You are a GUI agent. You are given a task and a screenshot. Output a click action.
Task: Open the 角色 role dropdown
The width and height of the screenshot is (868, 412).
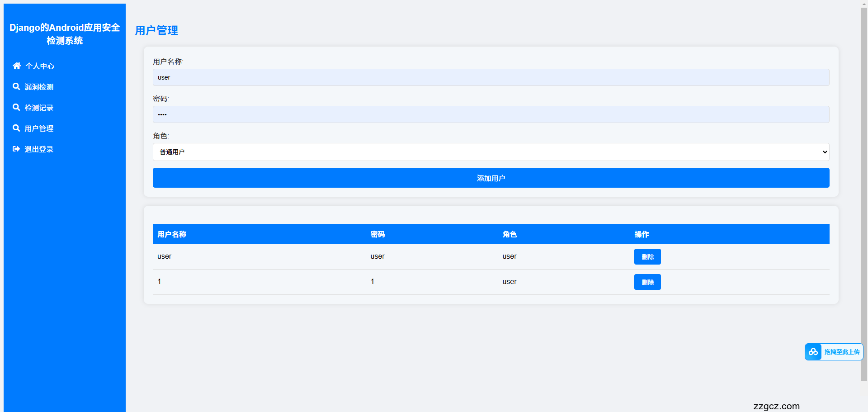coord(491,152)
